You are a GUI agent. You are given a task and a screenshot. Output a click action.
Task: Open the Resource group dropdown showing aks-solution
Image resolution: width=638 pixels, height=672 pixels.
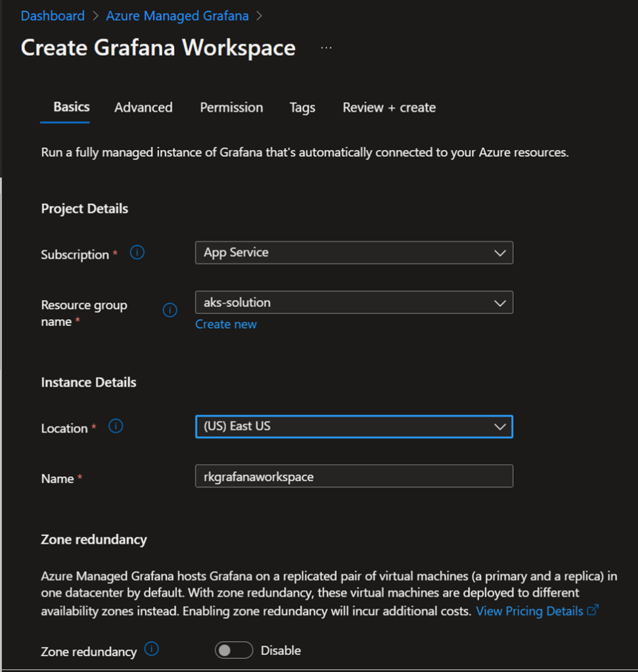(x=353, y=303)
